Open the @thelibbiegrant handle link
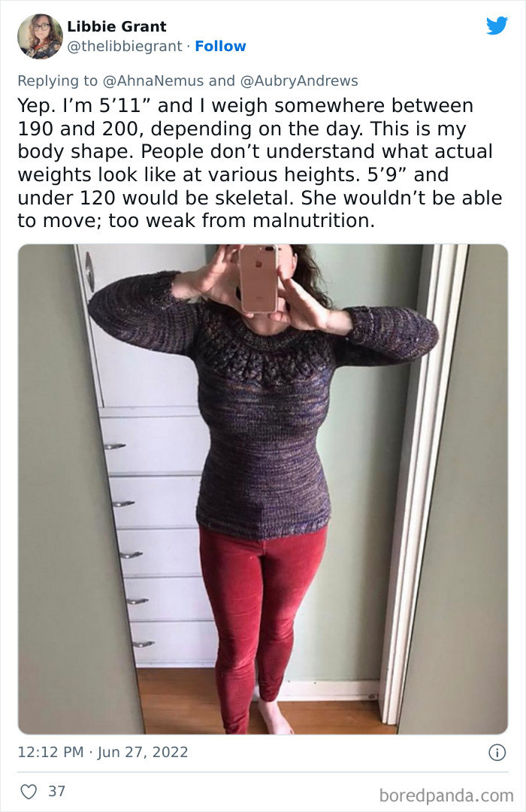The image size is (526, 812). (125, 46)
